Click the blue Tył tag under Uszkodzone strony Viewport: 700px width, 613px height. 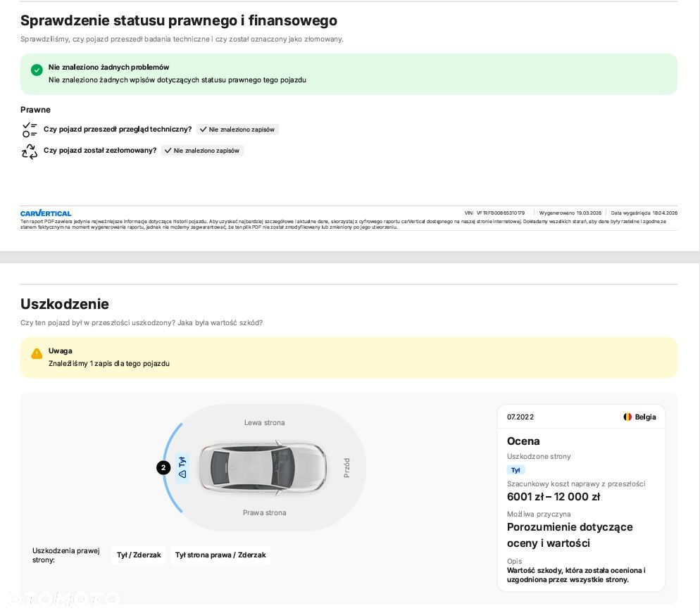[x=515, y=470]
